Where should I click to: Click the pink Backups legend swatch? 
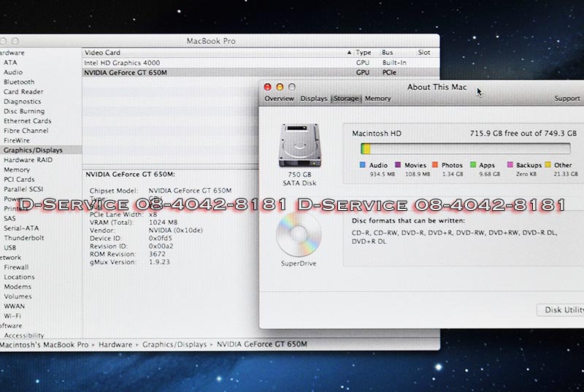[x=510, y=165]
